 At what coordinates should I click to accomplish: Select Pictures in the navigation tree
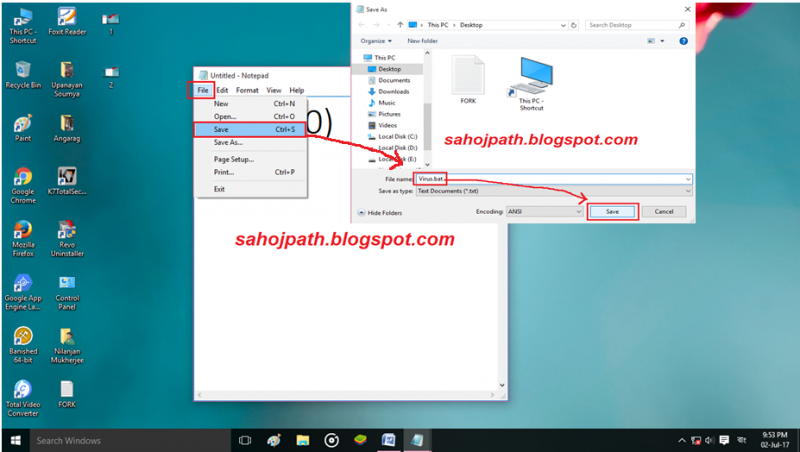click(x=384, y=114)
